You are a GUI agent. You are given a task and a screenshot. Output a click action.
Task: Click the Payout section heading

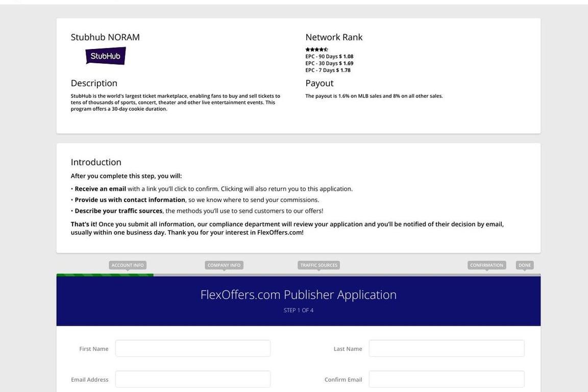320,82
